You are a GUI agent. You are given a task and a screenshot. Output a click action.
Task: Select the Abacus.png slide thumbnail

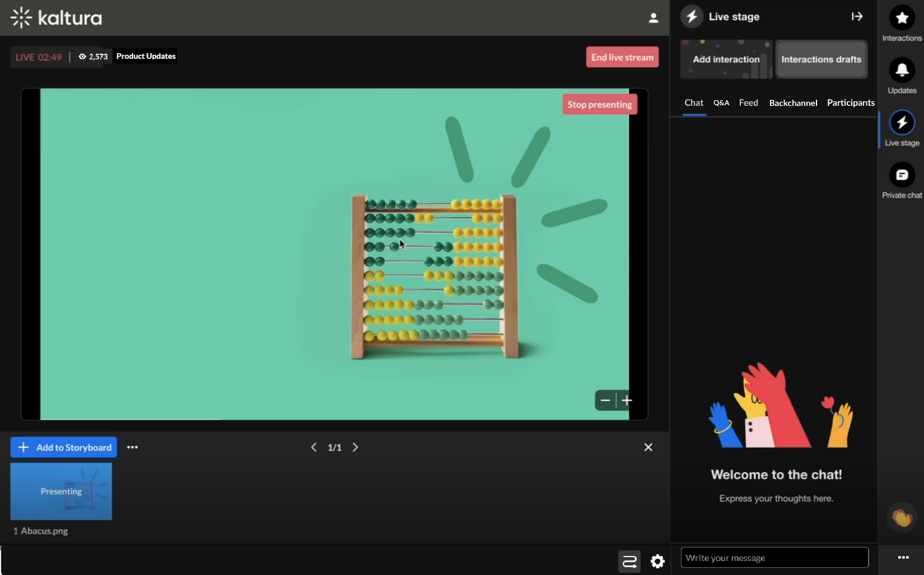click(x=61, y=492)
